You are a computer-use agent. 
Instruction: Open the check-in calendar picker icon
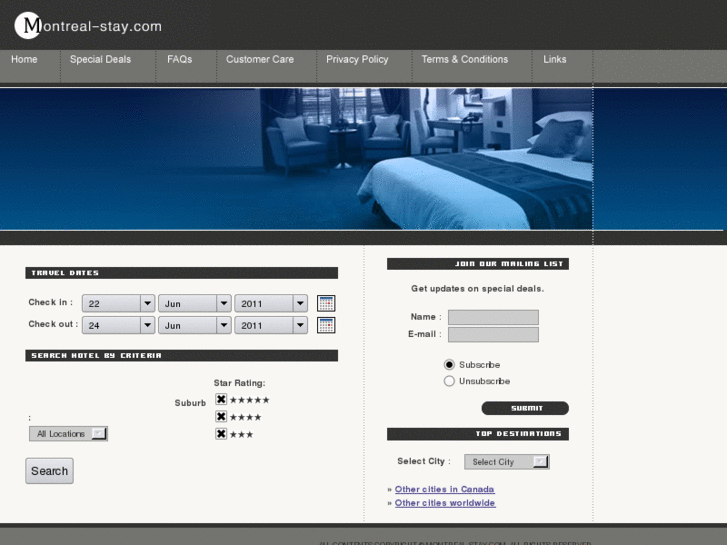[x=326, y=303]
